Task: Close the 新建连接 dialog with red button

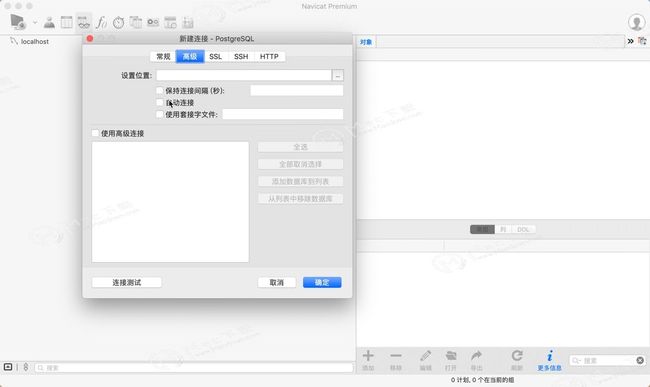Action: 90,39
